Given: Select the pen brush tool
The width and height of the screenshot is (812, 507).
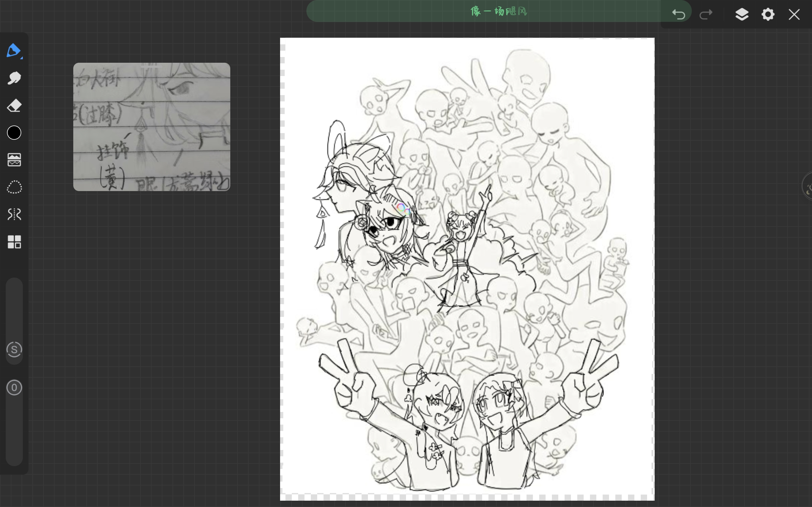Looking at the screenshot, I should pos(13,50).
